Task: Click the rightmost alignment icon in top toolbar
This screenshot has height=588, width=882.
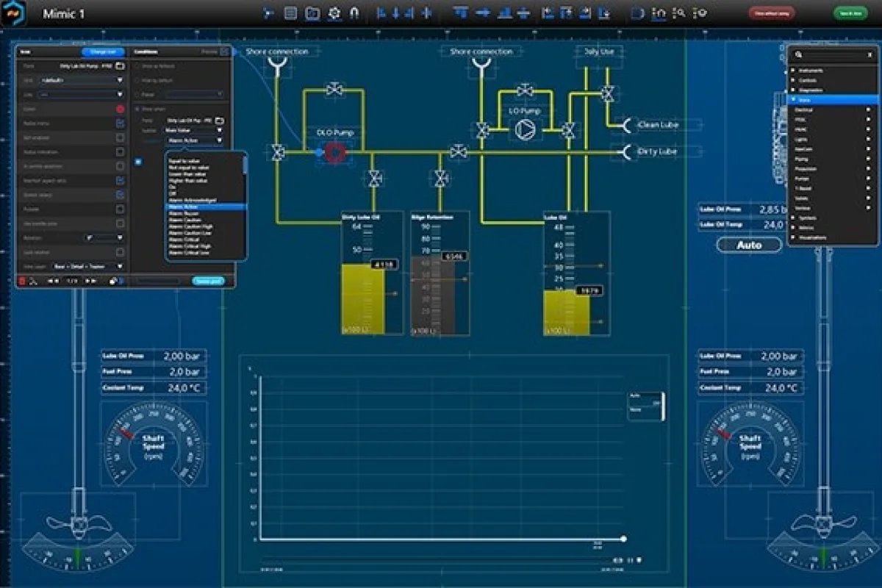Action: pos(604,12)
